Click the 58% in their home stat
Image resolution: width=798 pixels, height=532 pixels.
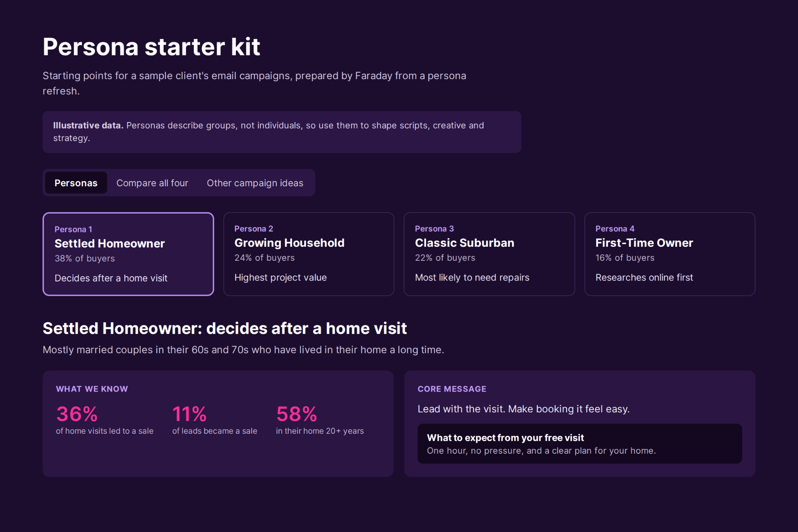(x=320, y=420)
